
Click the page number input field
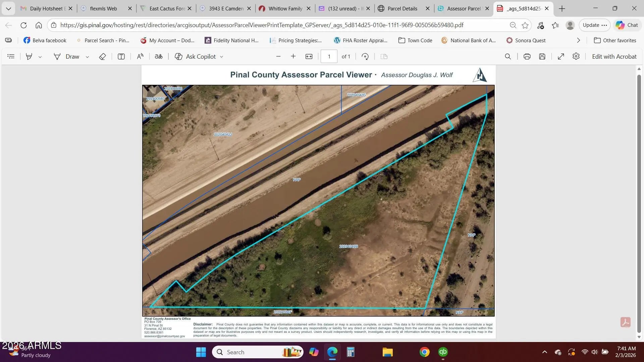coord(329,57)
